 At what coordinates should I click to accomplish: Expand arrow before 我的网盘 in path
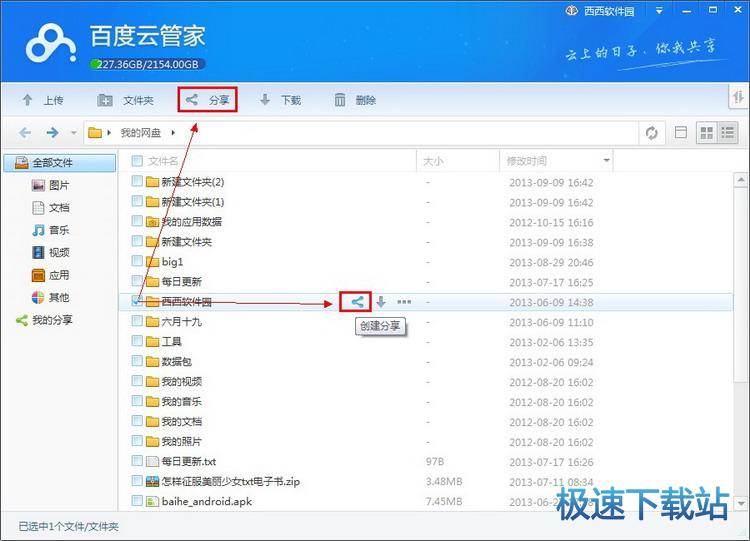coord(109,132)
